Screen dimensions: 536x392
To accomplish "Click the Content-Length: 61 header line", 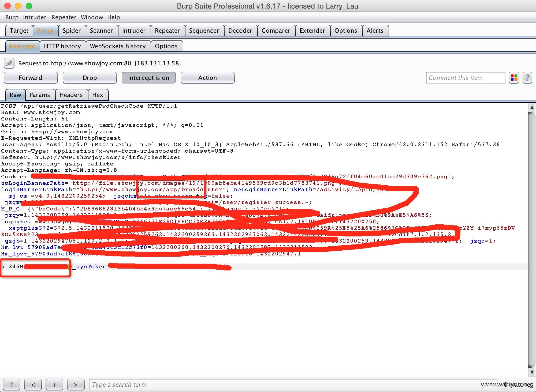I will tap(35, 119).
